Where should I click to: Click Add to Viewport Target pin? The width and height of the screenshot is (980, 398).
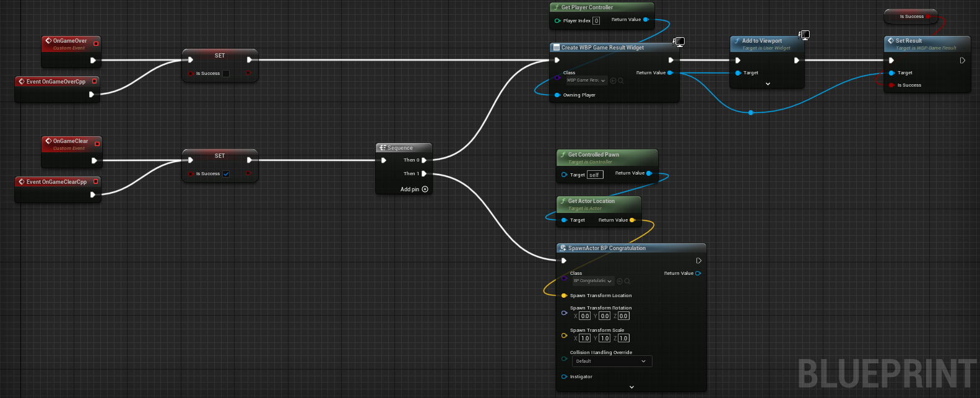[x=738, y=72]
